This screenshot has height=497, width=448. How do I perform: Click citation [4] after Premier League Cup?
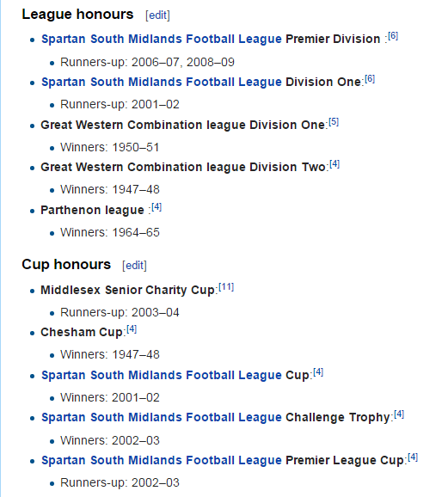click(x=413, y=457)
